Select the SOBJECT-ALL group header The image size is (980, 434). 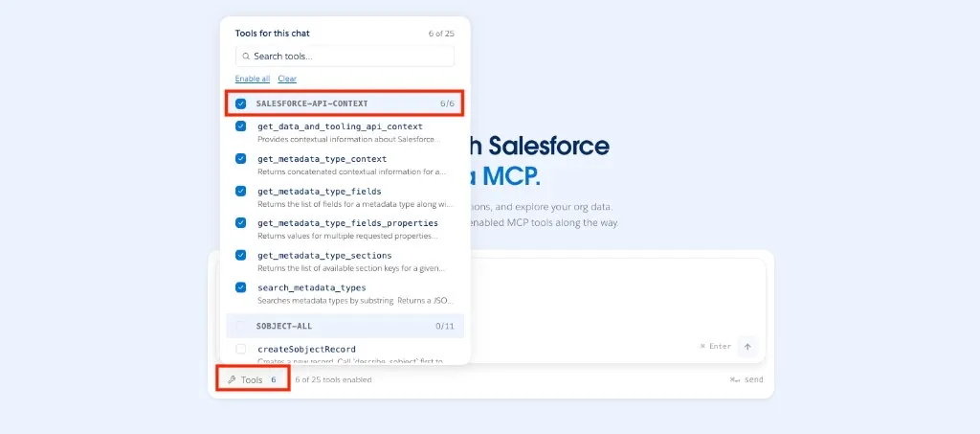click(x=345, y=326)
